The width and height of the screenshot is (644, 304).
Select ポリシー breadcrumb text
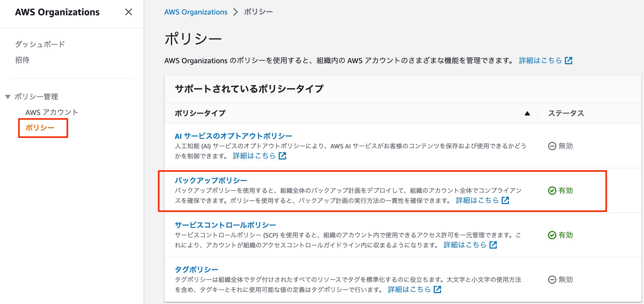[258, 12]
